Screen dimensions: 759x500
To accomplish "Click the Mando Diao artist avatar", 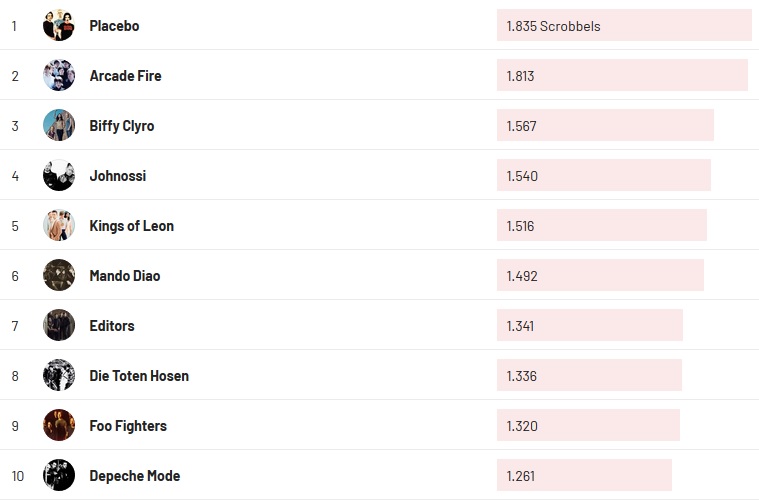I will (59, 276).
